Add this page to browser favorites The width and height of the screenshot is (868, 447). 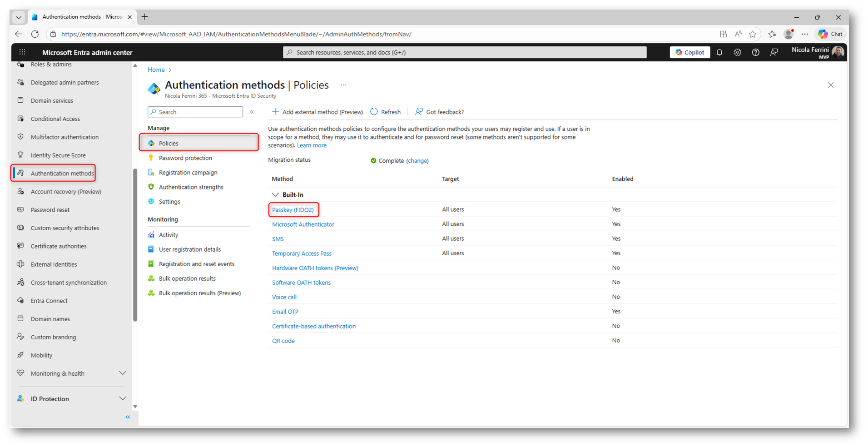(x=753, y=34)
